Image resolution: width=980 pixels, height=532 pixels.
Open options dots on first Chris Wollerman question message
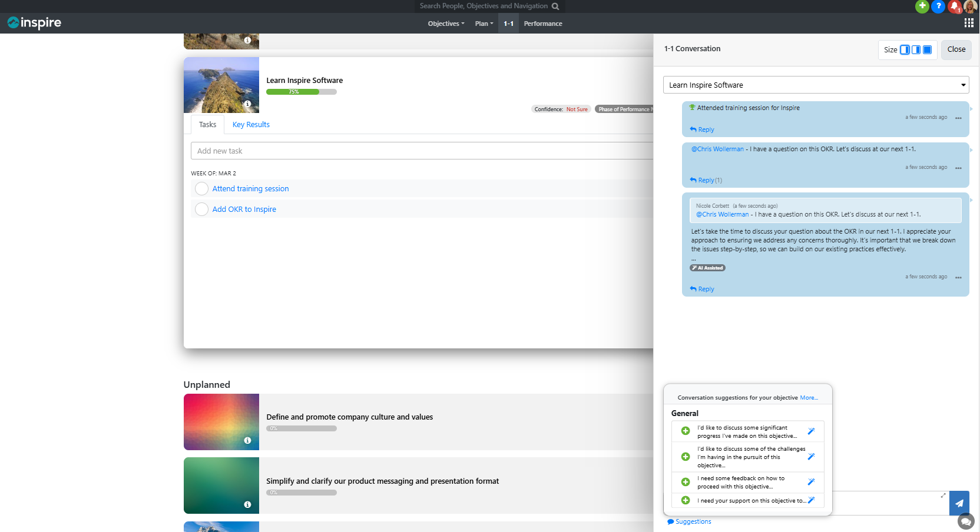(958, 168)
